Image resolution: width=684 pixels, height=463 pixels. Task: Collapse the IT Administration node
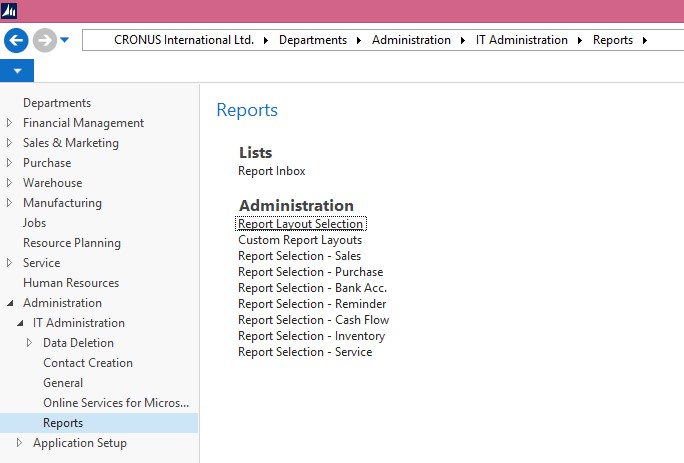pos(21,323)
